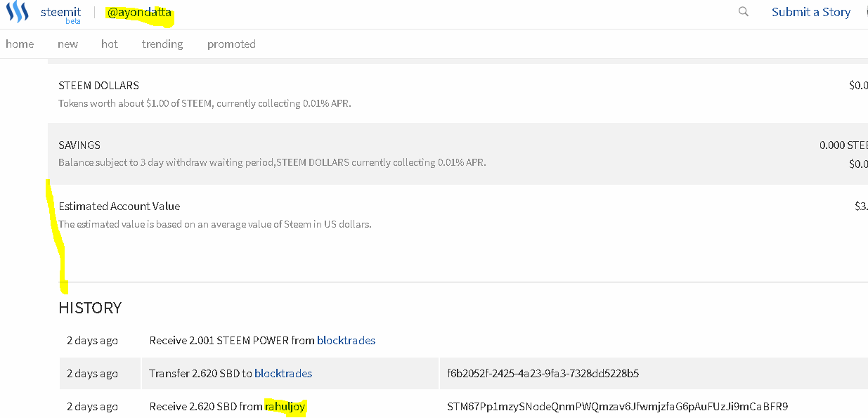
Task: Open search with the magnifier icon
Action: [744, 12]
